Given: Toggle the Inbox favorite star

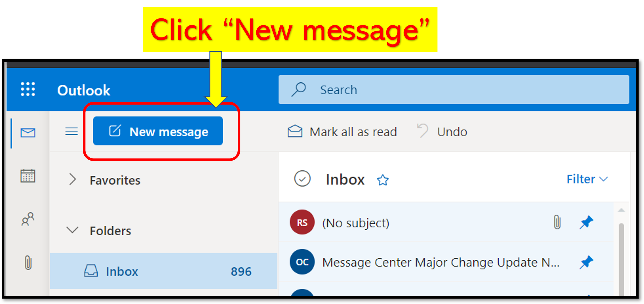Looking at the screenshot, I should [x=383, y=180].
